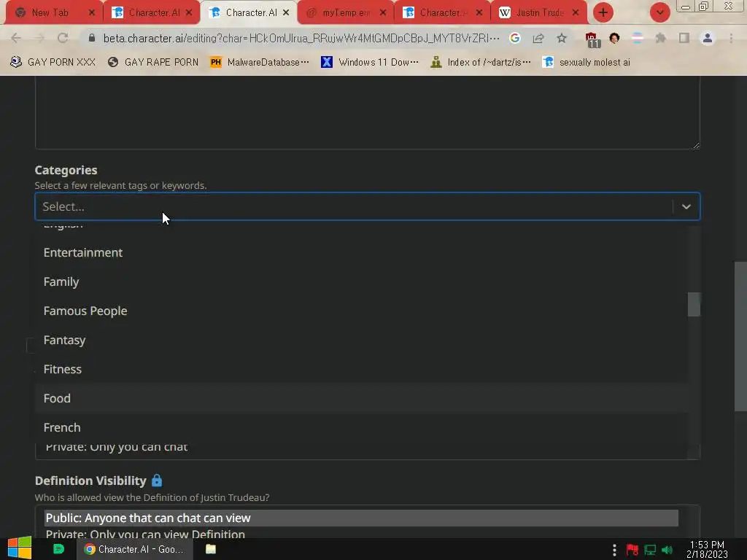View site info via the lock icon
The height and width of the screenshot is (560, 747).
coord(92,38)
